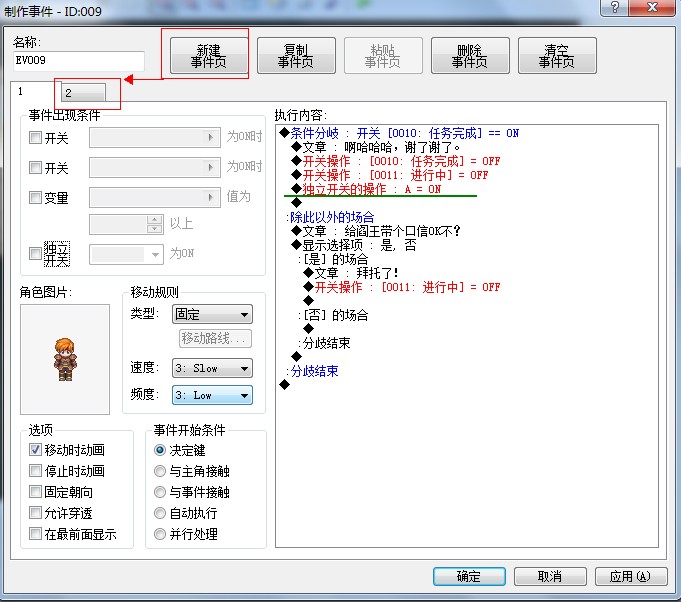Select line 条件分歧: 开关 [0010: 任务完成] == ON
Image resolution: width=681 pixels, height=602 pixels.
(399, 133)
